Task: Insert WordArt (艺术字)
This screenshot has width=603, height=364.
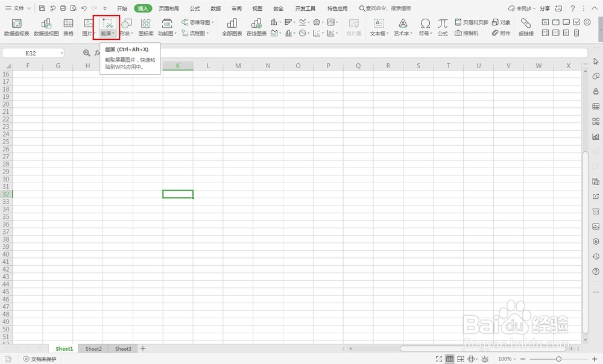Action: point(403,27)
